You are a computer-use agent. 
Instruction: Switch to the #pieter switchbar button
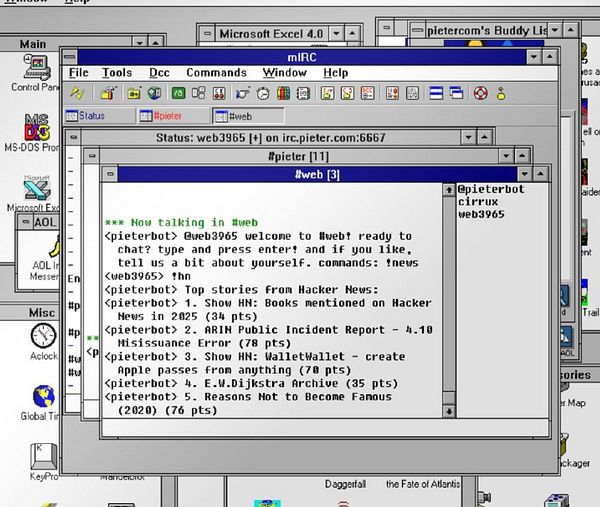point(174,116)
